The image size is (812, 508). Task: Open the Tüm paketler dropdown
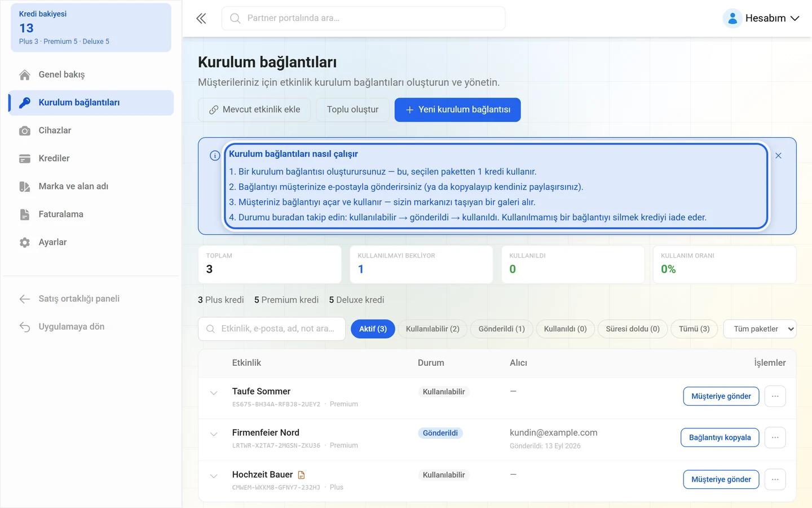pyautogui.click(x=760, y=329)
